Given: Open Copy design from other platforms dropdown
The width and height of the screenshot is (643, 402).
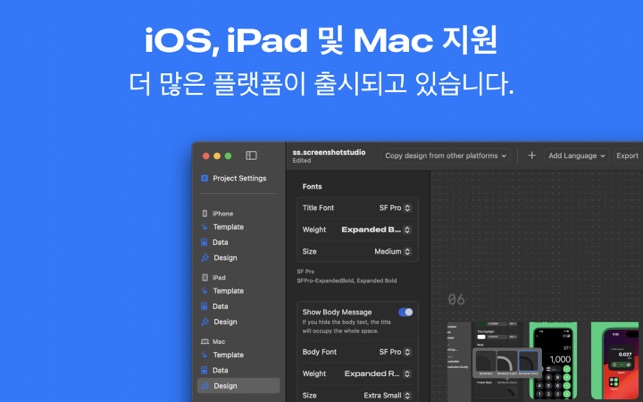Looking at the screenshot, I should 445,155.
